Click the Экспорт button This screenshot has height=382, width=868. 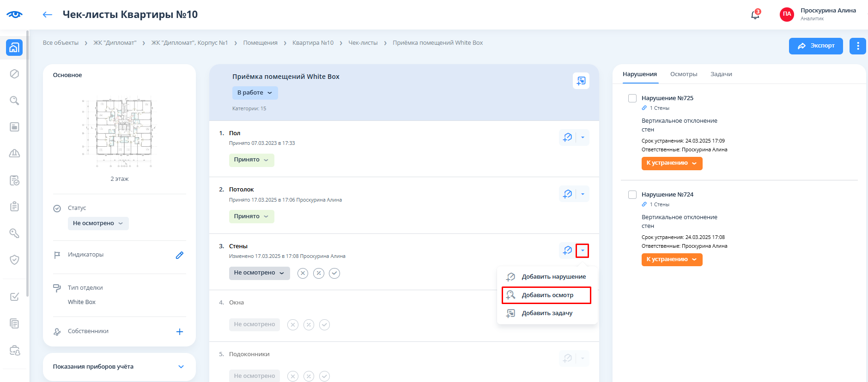point(816,46)
